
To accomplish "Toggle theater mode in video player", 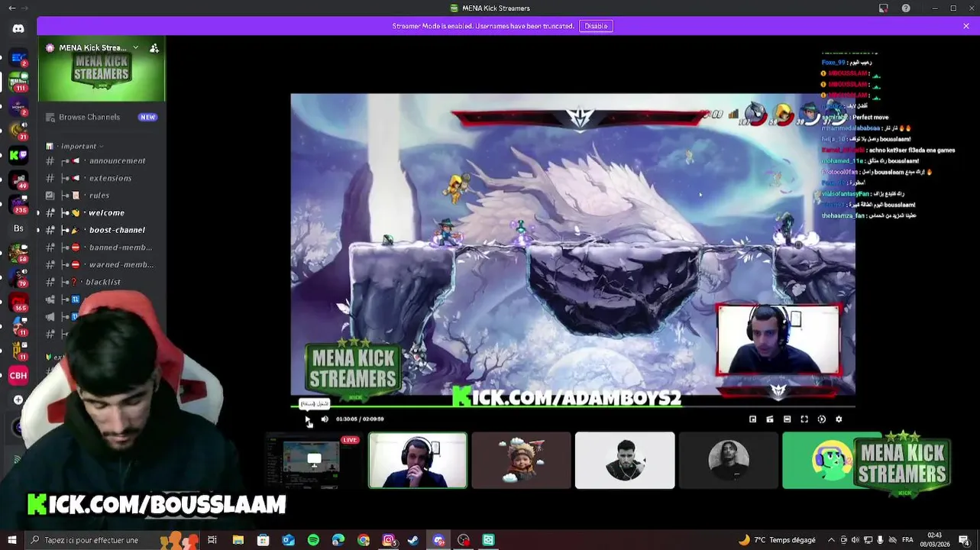I will pos(787,419).
